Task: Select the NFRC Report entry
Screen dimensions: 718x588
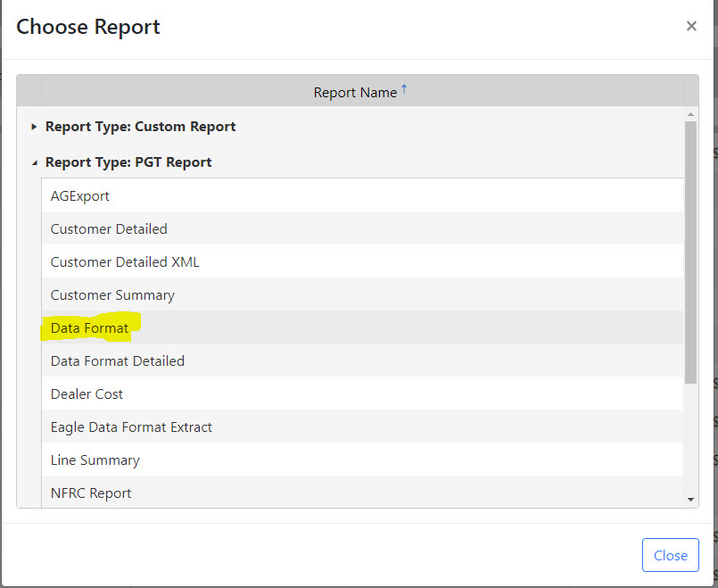Action: 91,493
